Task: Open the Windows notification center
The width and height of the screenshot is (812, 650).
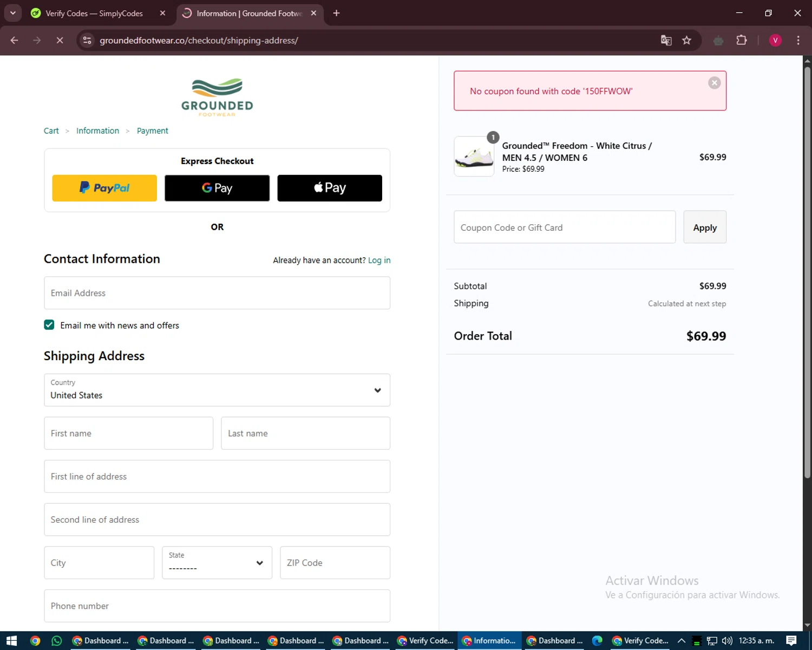Action: [791, 641]
